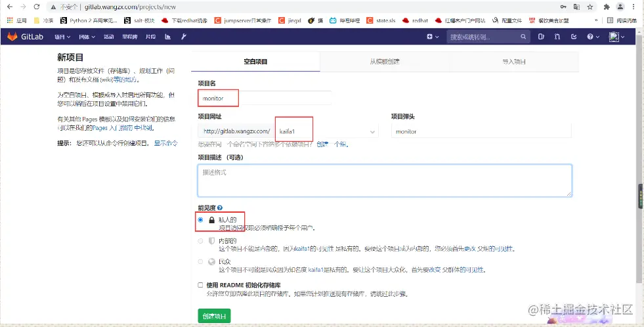Viewport: 644px width, 327px height.
Task: Open the issues icon in navbar
Action: [541, 37]
